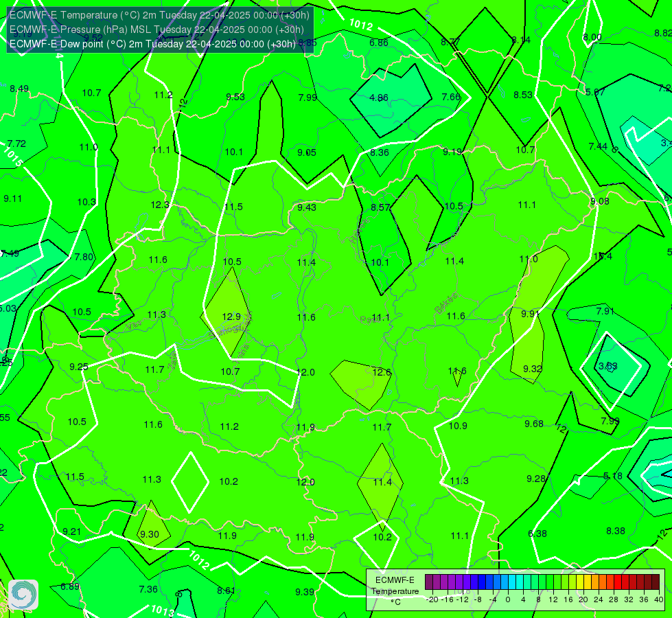The image size is (672, 618).
Task: Click the 9.43 temperature value
Action: pos(307,207)
